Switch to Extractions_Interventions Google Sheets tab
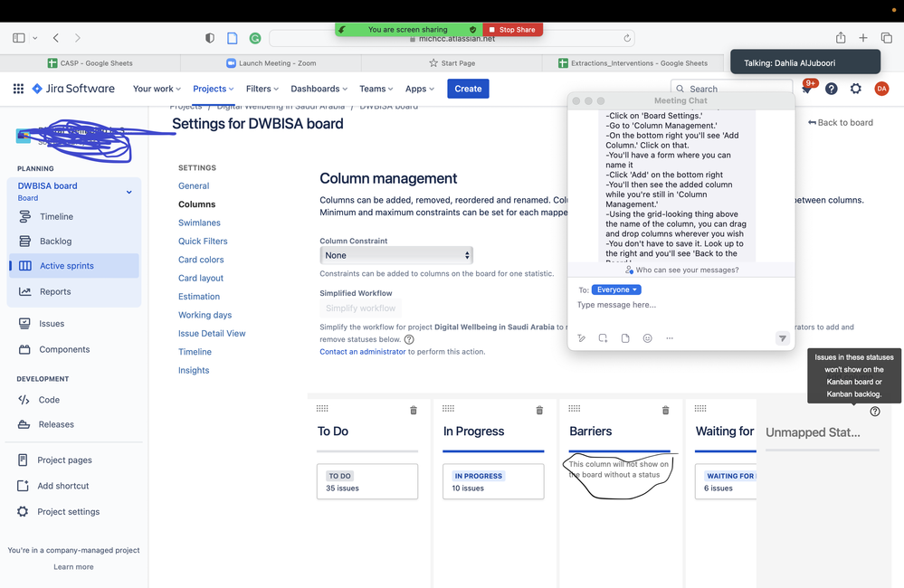Image resolution: width=904 pixels, height=588 pixels. pos(633,63)
